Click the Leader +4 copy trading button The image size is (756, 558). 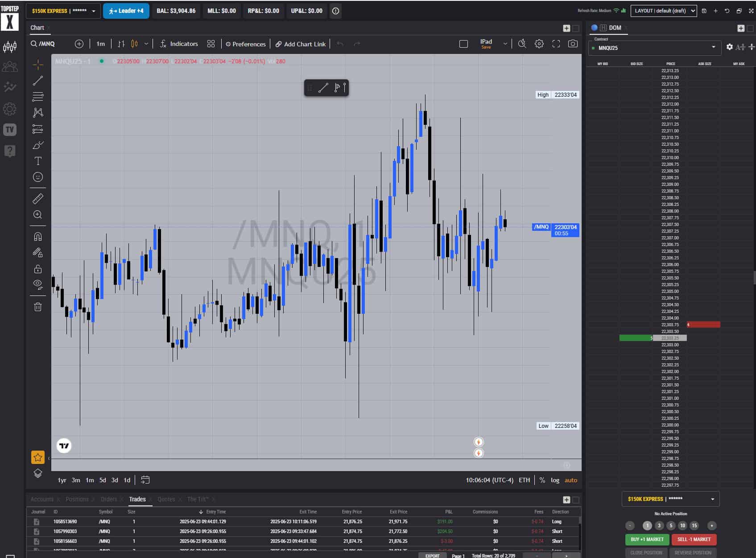coord(126,11)
